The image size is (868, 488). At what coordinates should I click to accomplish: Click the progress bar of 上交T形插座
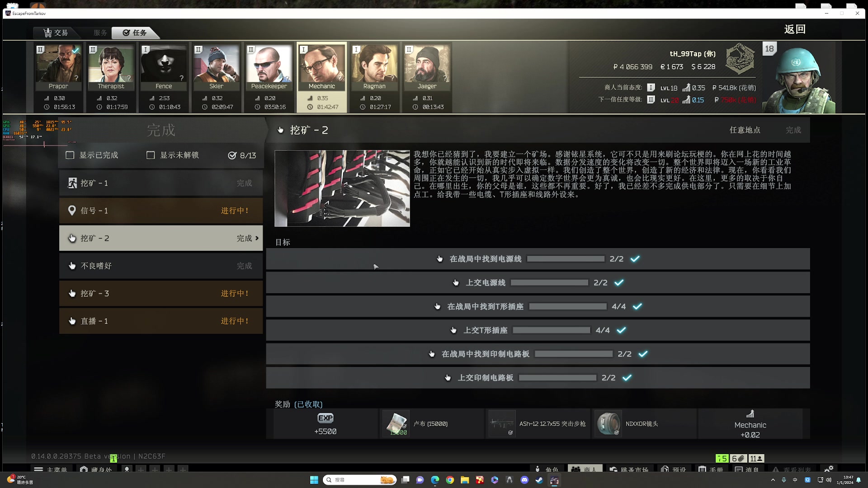[x=552, y=330]
